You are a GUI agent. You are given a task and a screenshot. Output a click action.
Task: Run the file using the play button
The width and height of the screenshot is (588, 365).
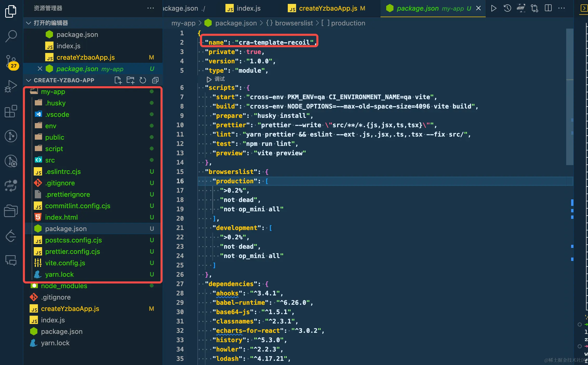click(x=493, y=8)
